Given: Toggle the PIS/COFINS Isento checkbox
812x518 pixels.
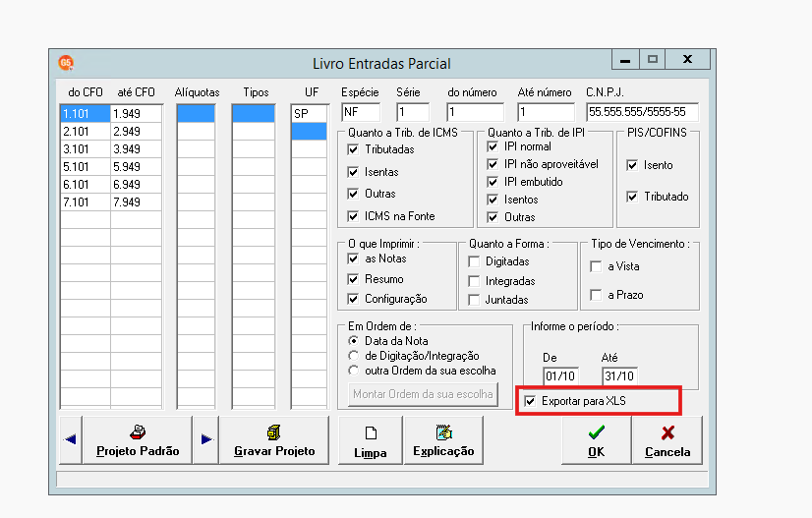Looking at the screenshot, I should pyautogui.click(x=632, y=166).
